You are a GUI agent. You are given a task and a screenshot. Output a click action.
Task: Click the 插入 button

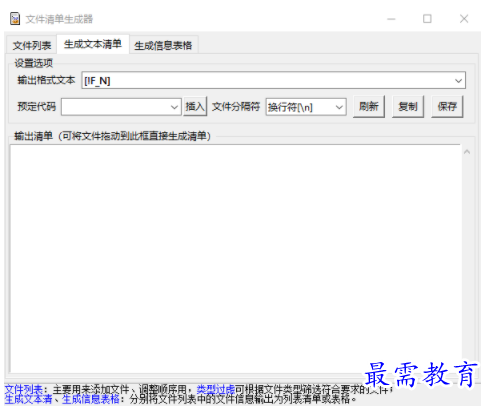coord(195,107)
